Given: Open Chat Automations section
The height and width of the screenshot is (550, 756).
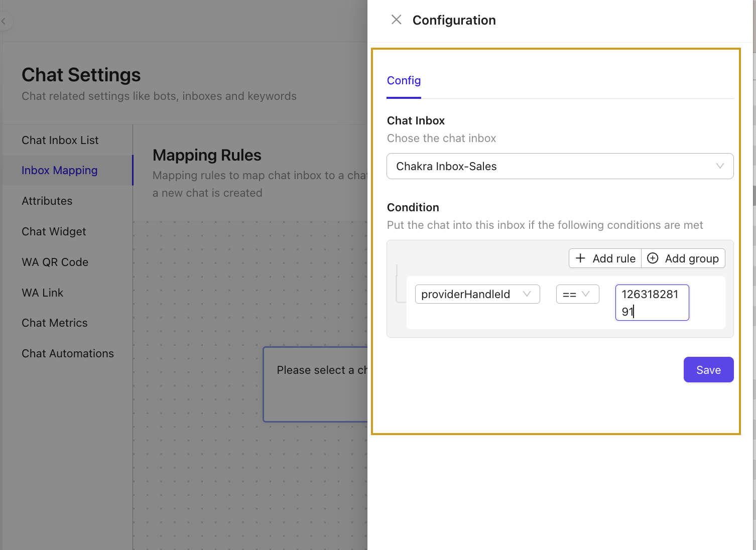Looking at the screenshot, I should (x=68, y=354).
